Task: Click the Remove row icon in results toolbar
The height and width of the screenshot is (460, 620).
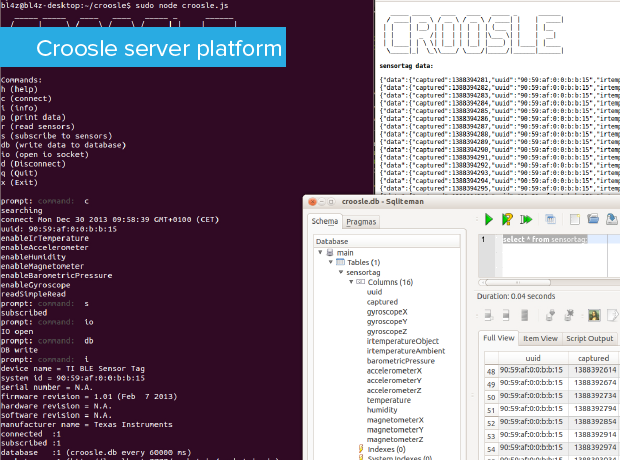Action: pos(524,315)
